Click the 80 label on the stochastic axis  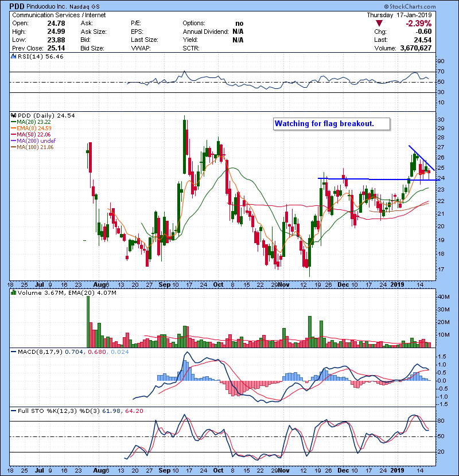click(441, 421)
